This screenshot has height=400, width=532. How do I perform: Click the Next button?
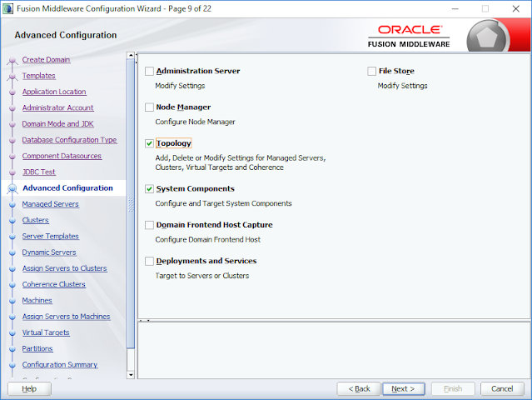coord(404,389)
